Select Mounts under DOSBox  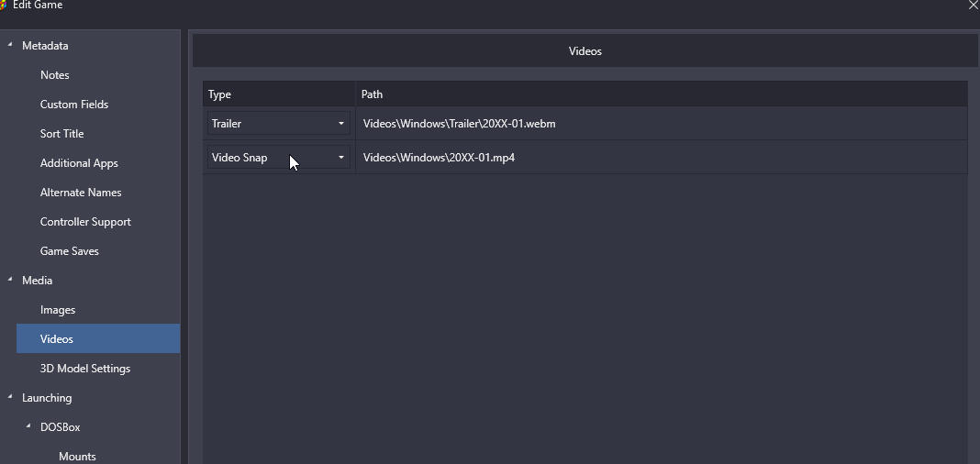(x=77, y=456)
